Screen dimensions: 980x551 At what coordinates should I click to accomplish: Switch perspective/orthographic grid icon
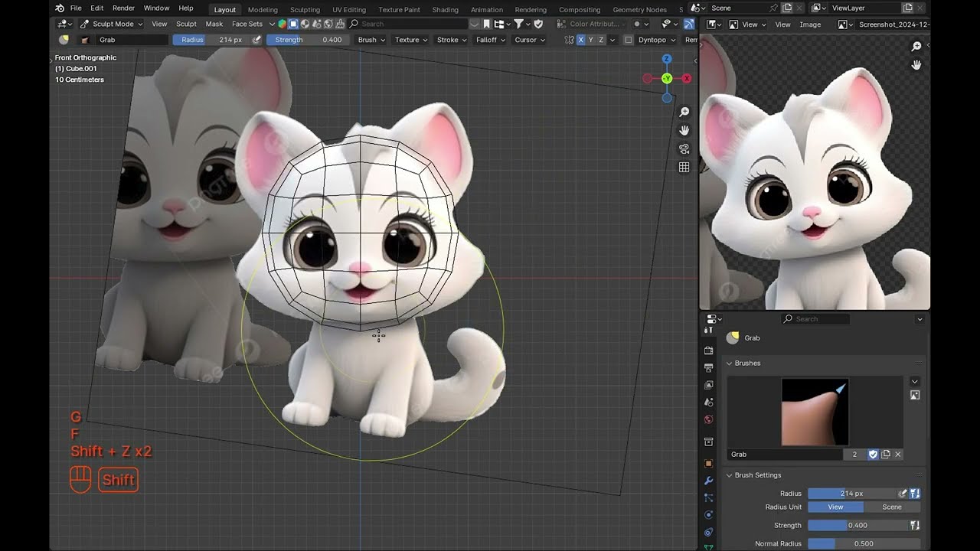click(x=684, y=168)
